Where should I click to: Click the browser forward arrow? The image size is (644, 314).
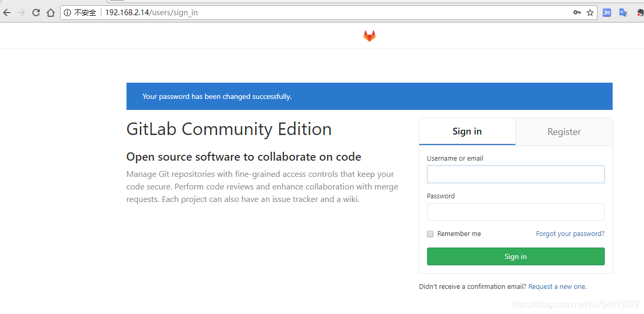pyautogui.click(x=21, y=13)
